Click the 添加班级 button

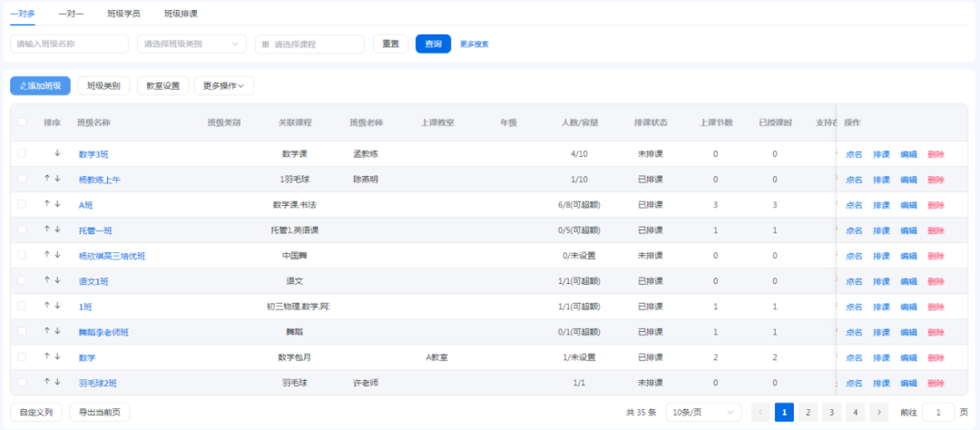40,86
